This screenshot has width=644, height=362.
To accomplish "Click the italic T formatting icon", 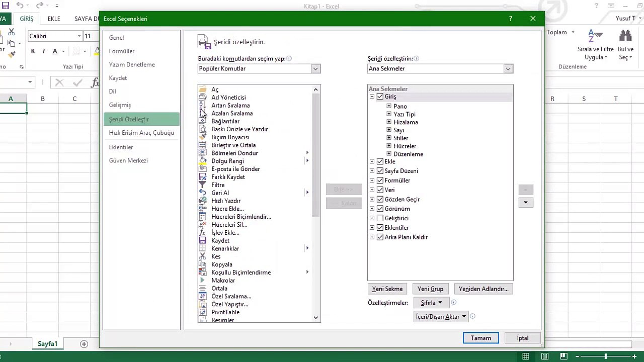I will [44, 51].
